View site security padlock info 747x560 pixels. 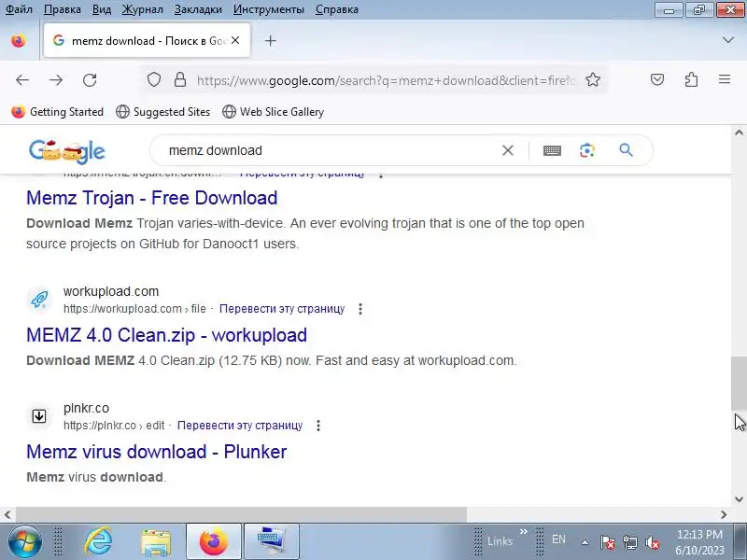[x=180, y=79]
